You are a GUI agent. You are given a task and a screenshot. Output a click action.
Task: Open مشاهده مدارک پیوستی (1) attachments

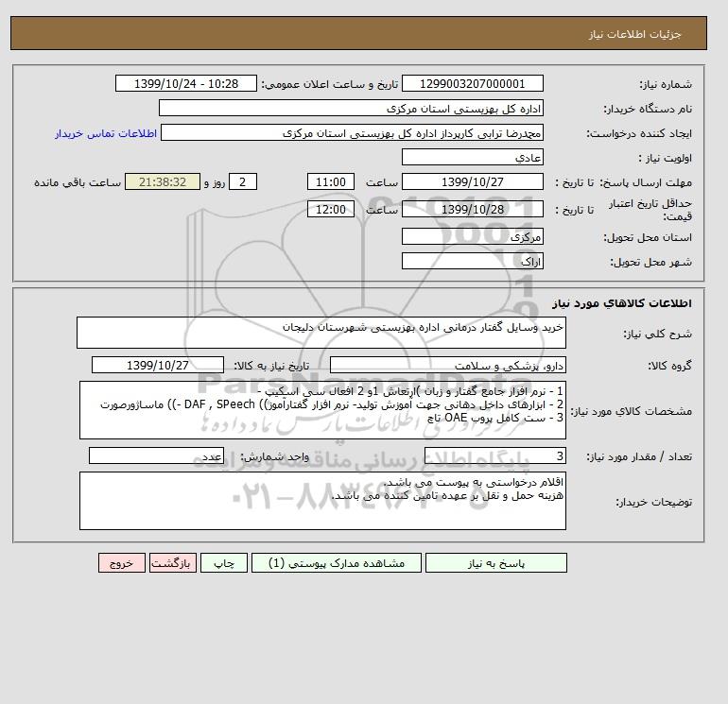coord(337,563)
